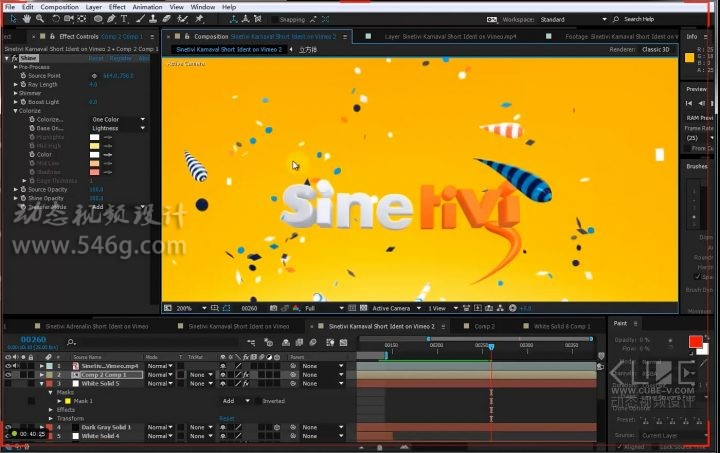720x453 pixels.
Task: Select the Eraser tool
Action: [x=167, y=19]
